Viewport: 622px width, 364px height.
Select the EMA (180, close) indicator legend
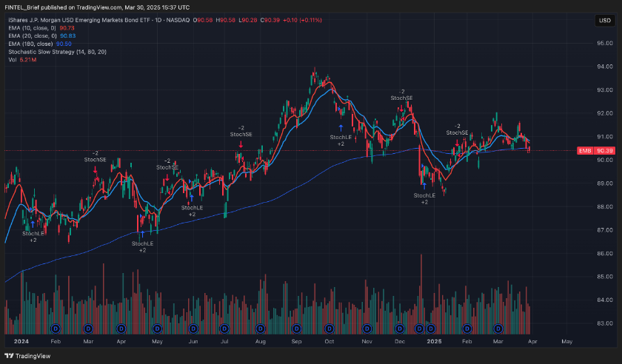coord(40,44)
